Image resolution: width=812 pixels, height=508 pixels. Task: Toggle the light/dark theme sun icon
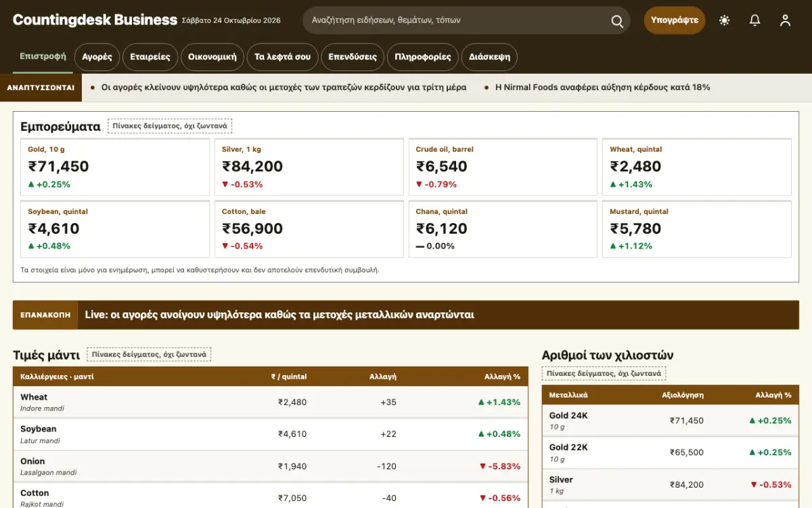[725, 20]
